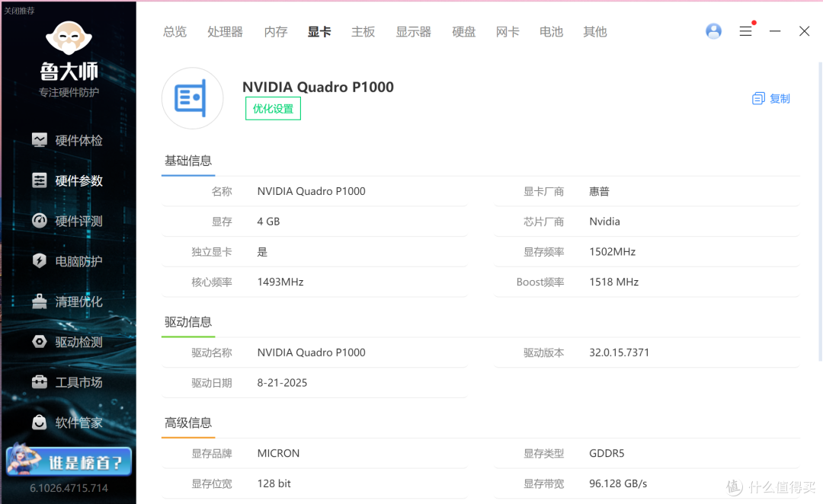Viewport: 823px width, 504px height.
Task: Open the 电脑防护 shield icon
Action: click(x=40, y=260)
